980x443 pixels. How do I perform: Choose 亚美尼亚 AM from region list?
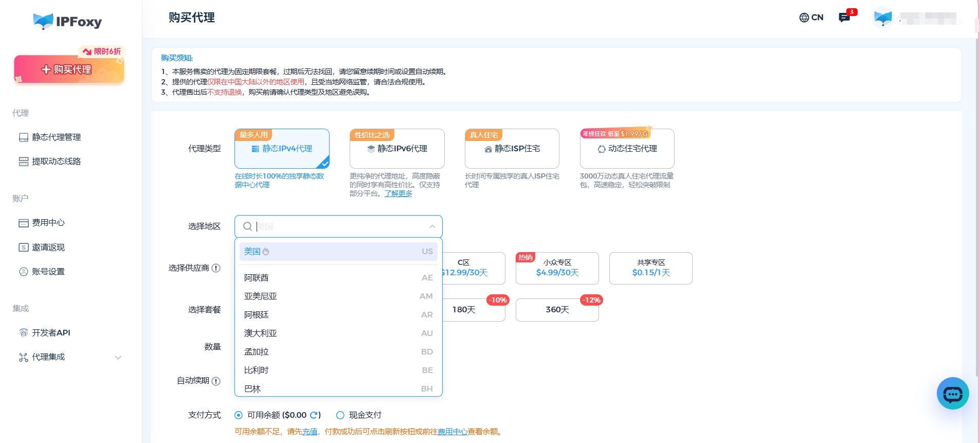(338, 296)
